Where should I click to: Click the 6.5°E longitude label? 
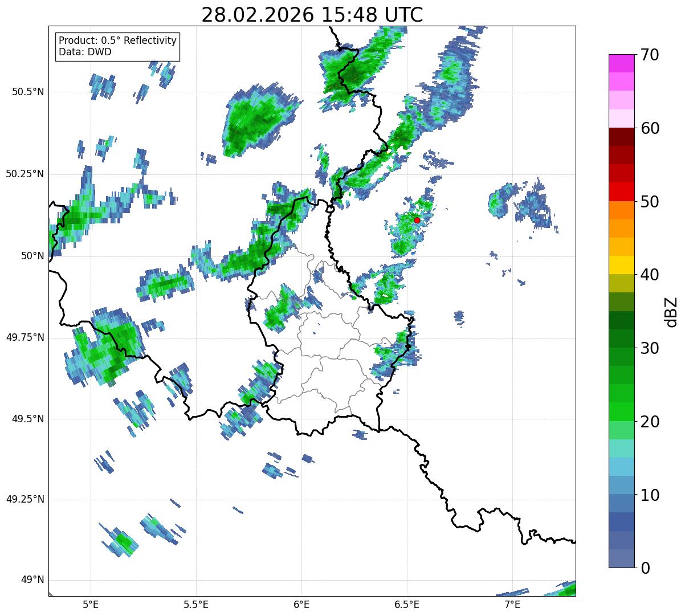[x=407, y=605]
